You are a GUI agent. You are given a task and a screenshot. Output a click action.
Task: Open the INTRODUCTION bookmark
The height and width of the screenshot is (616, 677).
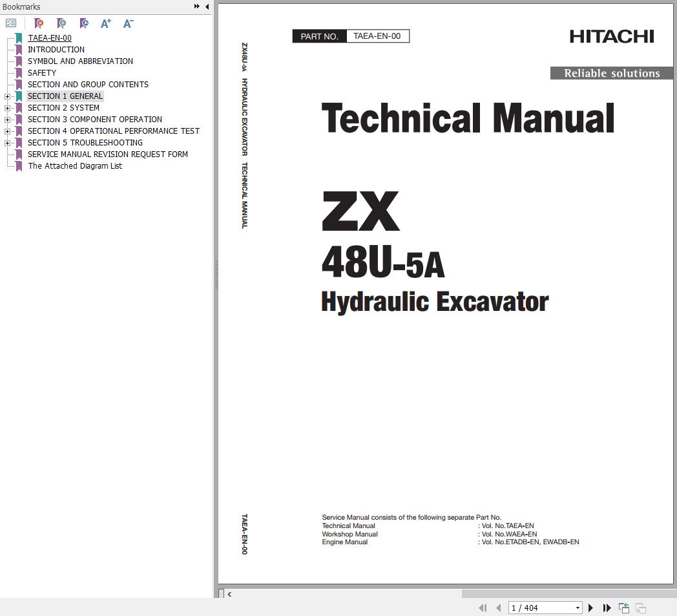tap(56, 50)
